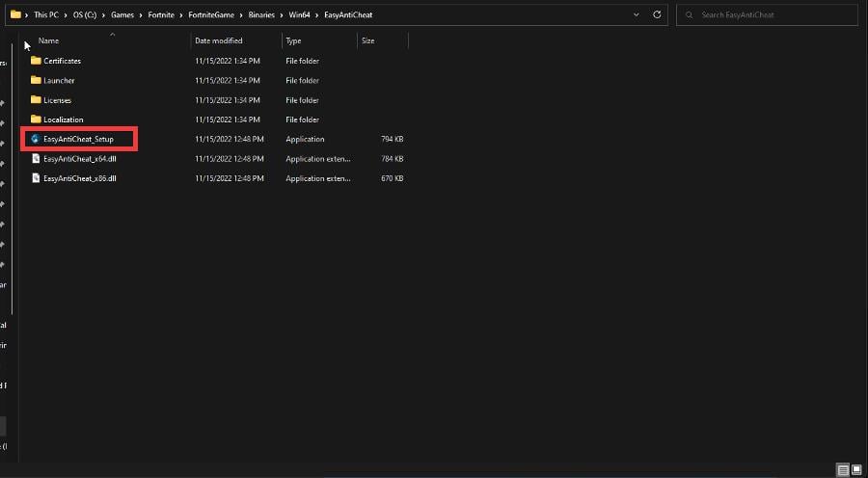Expand chevron after OS (C:) breadcrumb
Screen dimensions: 868x478
pyautogui.click(x=103, y=15)
